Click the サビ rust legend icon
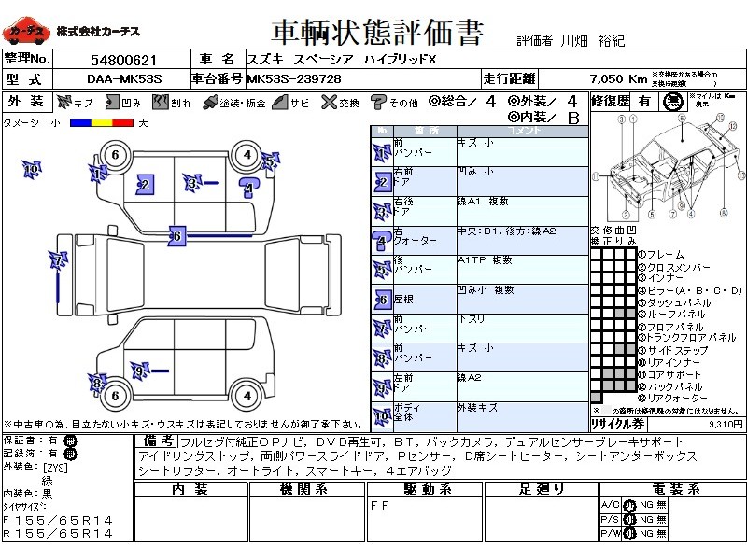This screenshot has height=560, width=747. click(x=280, y=102)
